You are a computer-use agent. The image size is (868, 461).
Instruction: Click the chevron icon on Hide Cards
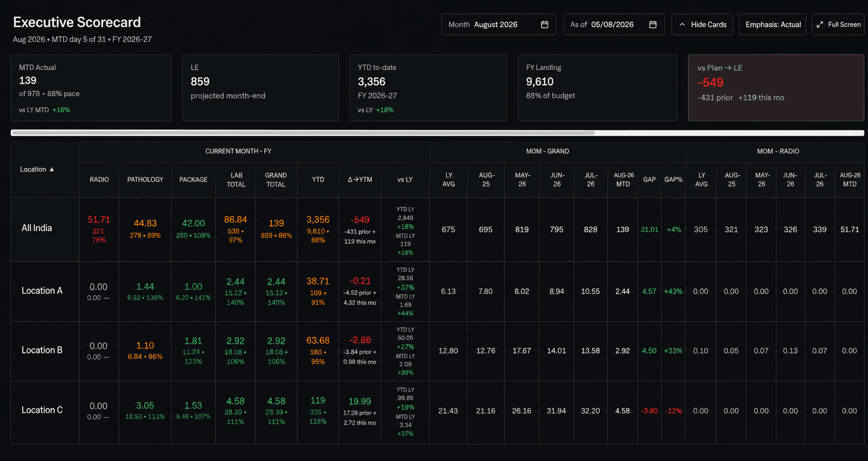pos(682,25)
